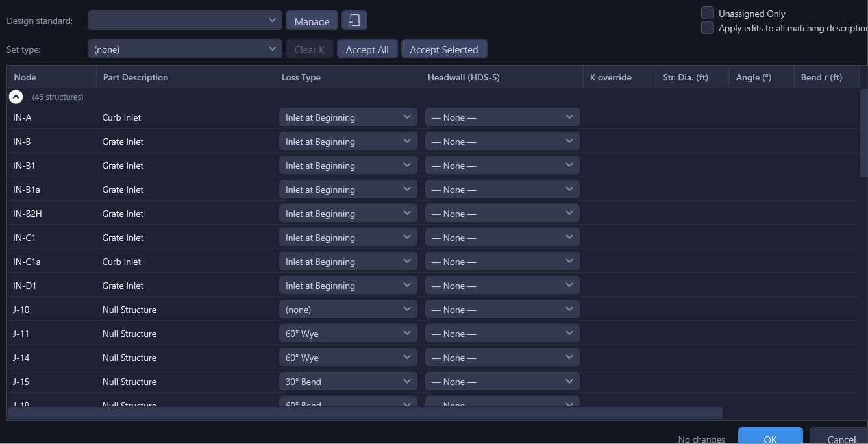Click Null Structure description in J-10 row
The width and height of the screenshot is (868, 444).
pos(129,310)
